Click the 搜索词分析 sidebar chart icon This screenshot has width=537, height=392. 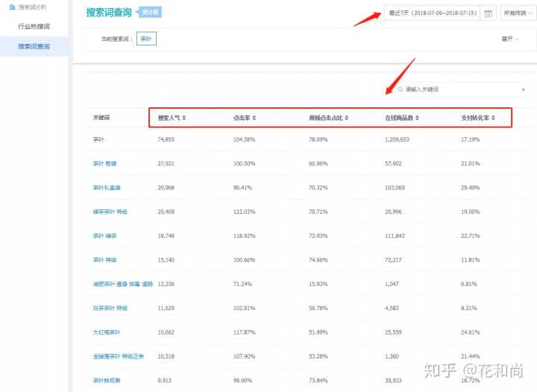pyautogui.click(x=12, y=7)
